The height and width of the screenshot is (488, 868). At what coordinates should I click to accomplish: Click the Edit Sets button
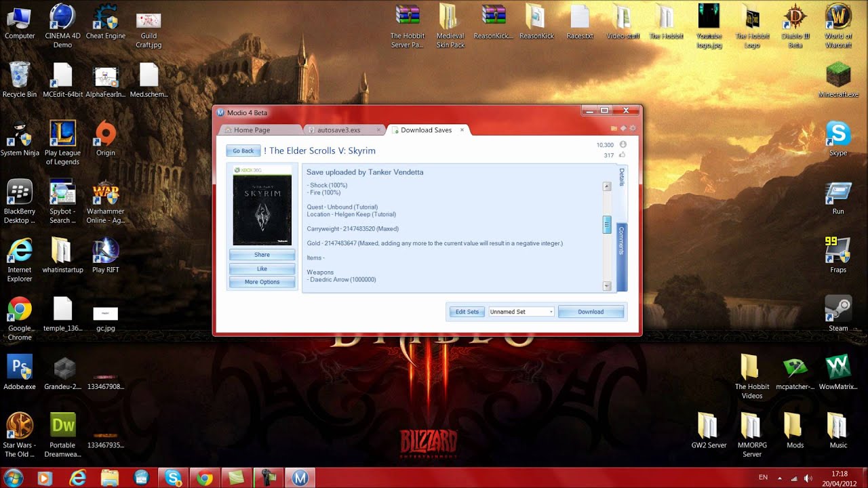click(467, 312)
